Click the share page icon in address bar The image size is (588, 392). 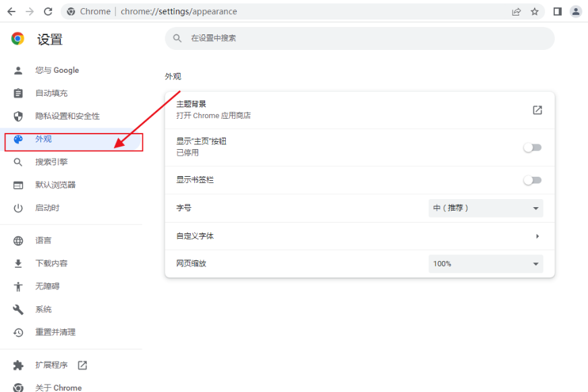[x=517, y=11]
